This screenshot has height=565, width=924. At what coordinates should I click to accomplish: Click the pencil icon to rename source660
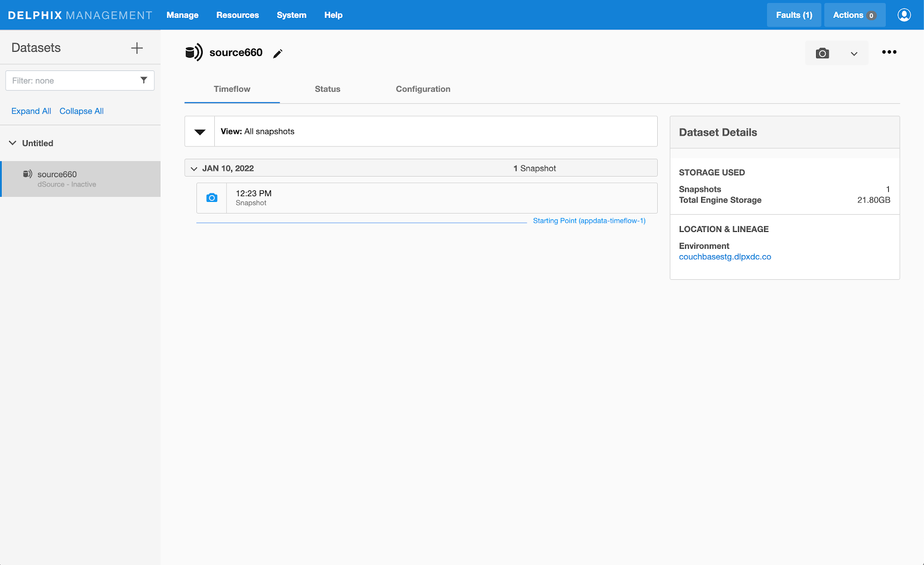tap(278, 53)
